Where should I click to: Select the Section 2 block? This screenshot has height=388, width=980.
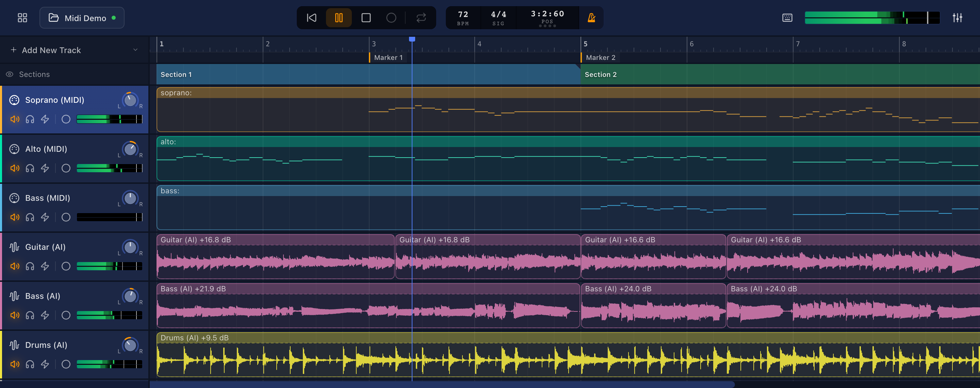780,74
